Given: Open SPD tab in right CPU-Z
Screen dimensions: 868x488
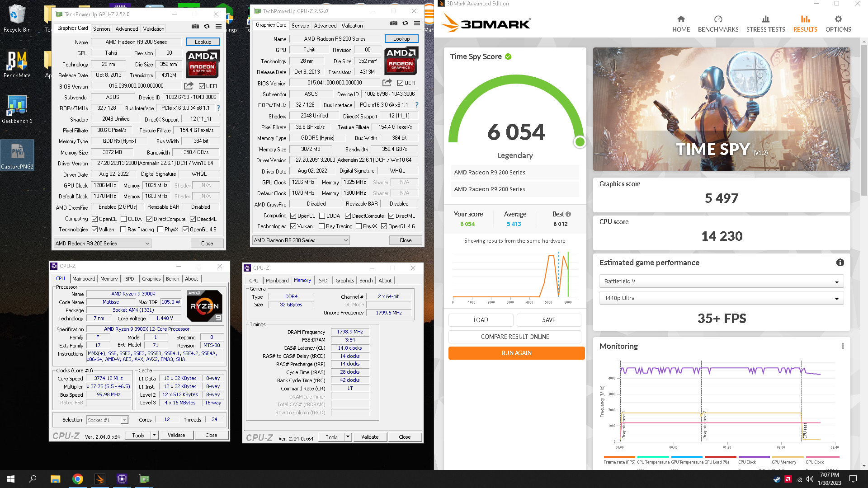Looking at the screenshot, I should click(323, 281).
